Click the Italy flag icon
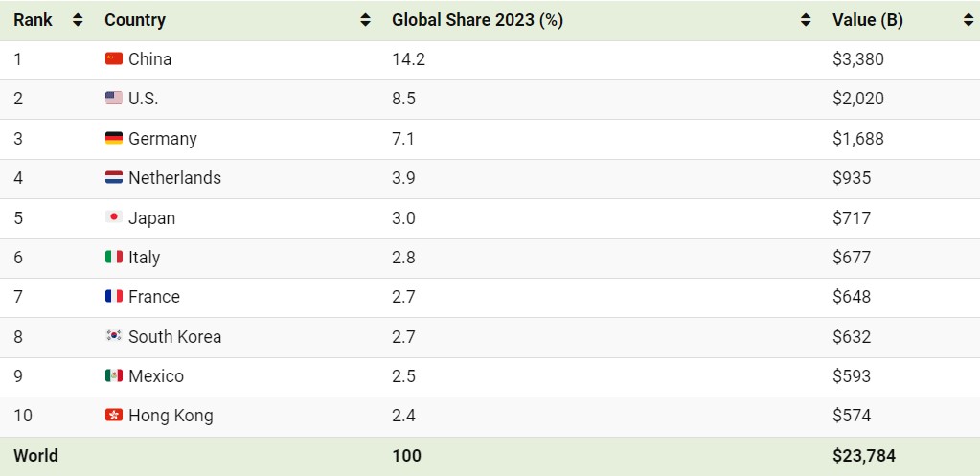 click(114, 257)
